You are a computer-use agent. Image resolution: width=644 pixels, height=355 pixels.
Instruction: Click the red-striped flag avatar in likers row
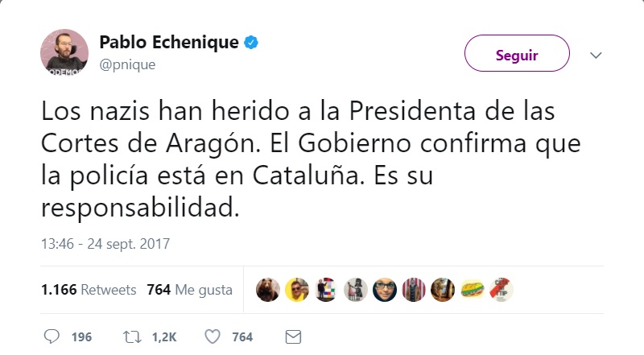click(414, 289)
